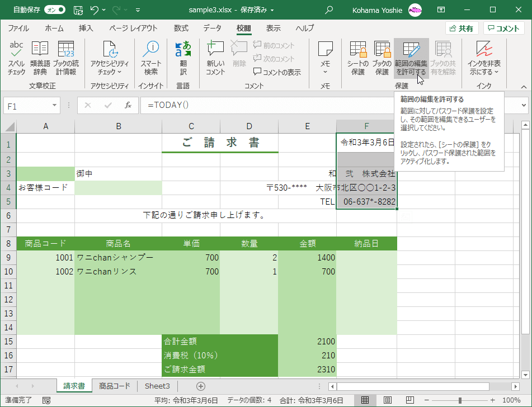Expand the Name Box dropdown arrow
The image size is (532, 407).
click(54, 105)
